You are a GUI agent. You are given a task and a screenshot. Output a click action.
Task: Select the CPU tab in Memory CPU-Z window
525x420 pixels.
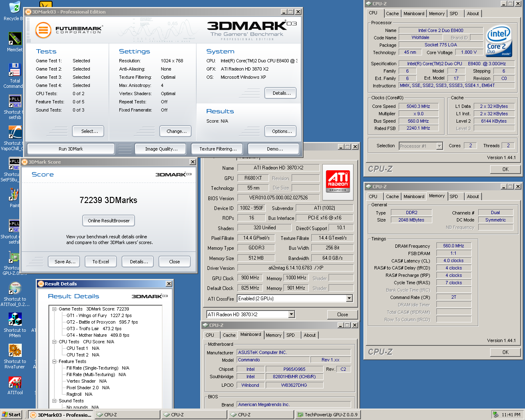click(373, 196)
